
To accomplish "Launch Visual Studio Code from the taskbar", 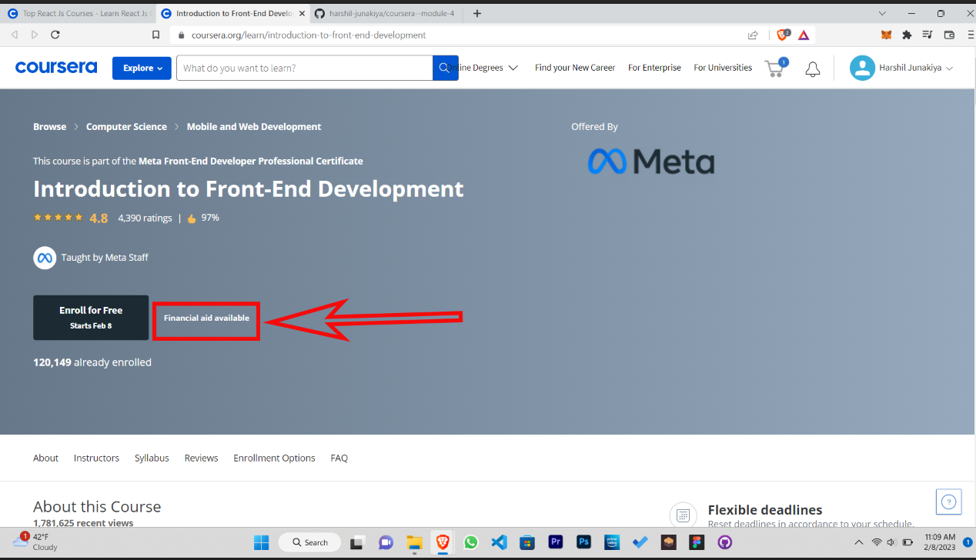I will 499,542.
